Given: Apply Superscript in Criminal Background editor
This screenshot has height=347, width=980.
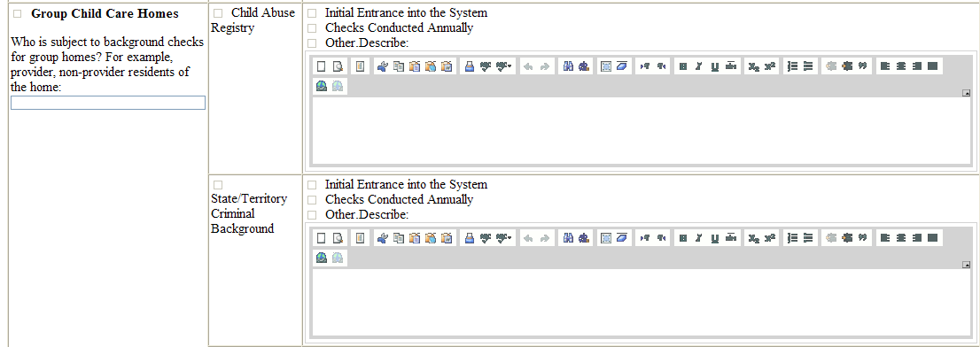Looking at the screenshot, I should (770, 238).
